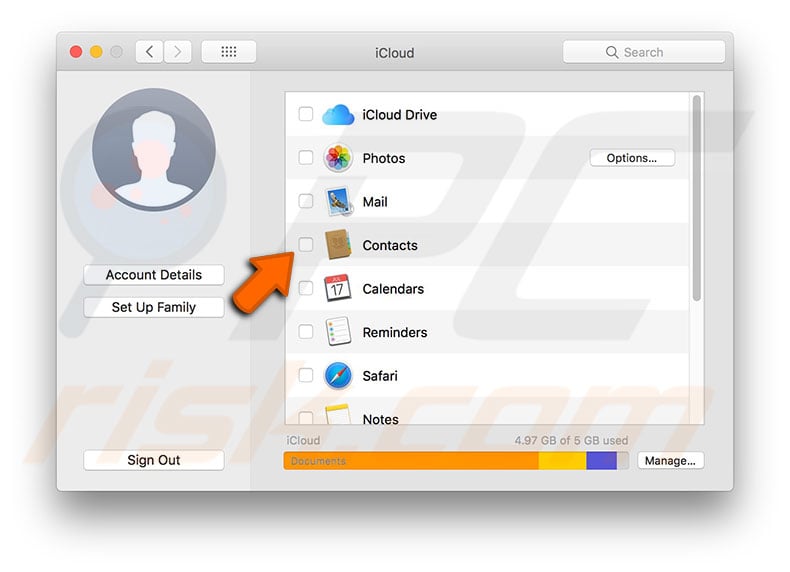
Task: Click the services list scrollbar
Action: point(696,199)
